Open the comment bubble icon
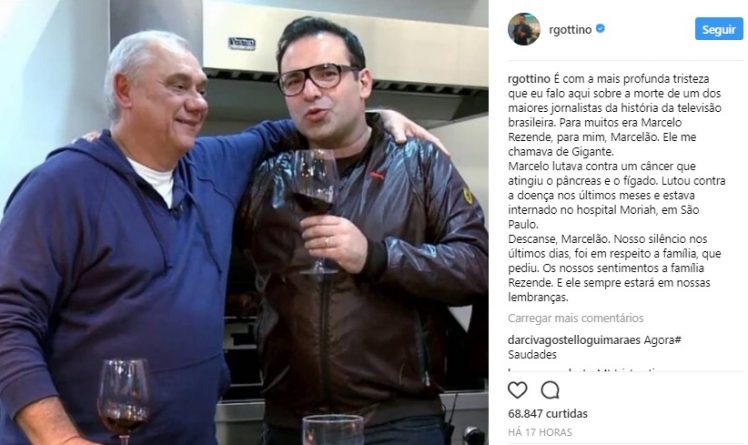 [x=550, y=390]
